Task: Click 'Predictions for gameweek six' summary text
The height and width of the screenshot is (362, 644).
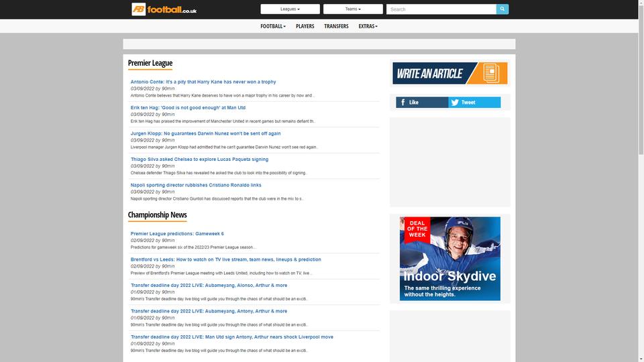Action: click(x=193, y=247)
